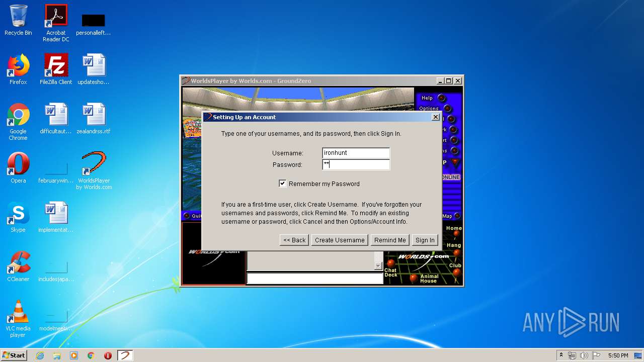Show hidden system tray icons

point(561,355)
